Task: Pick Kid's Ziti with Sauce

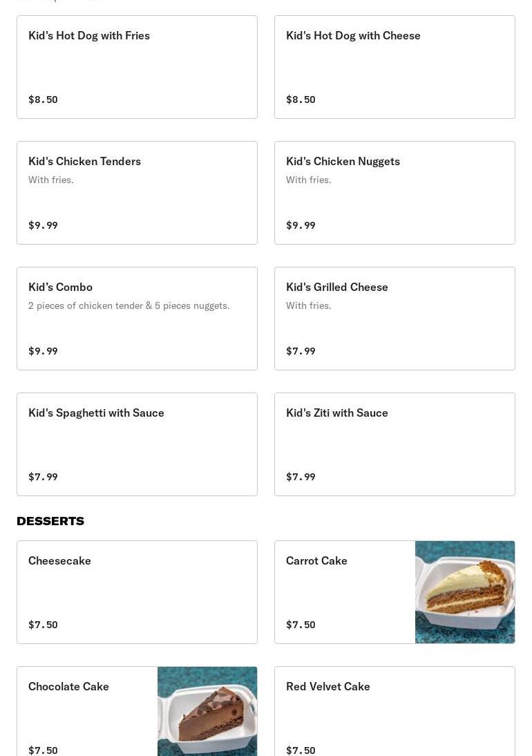Action: 395,444
